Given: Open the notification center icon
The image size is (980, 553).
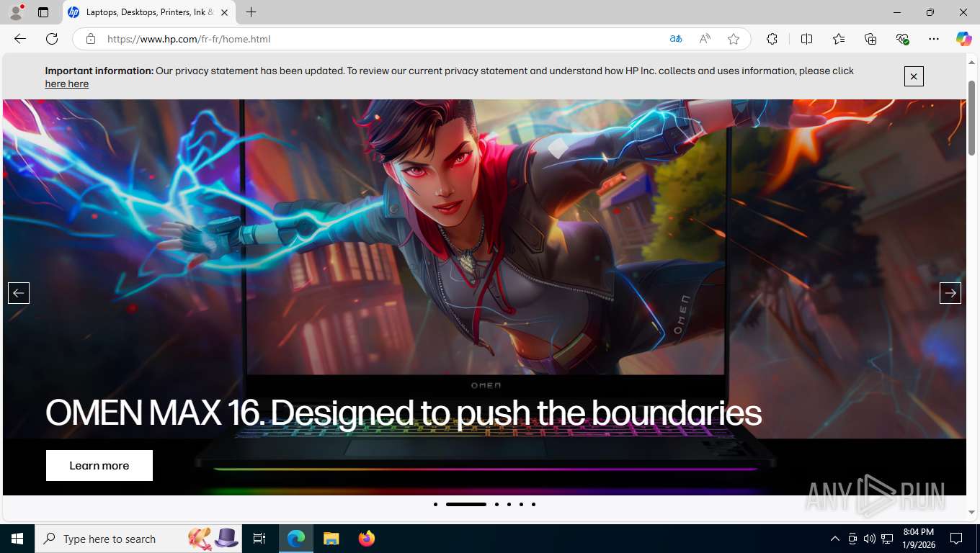Looking at the screenshot, I should [x=956, y=539].
